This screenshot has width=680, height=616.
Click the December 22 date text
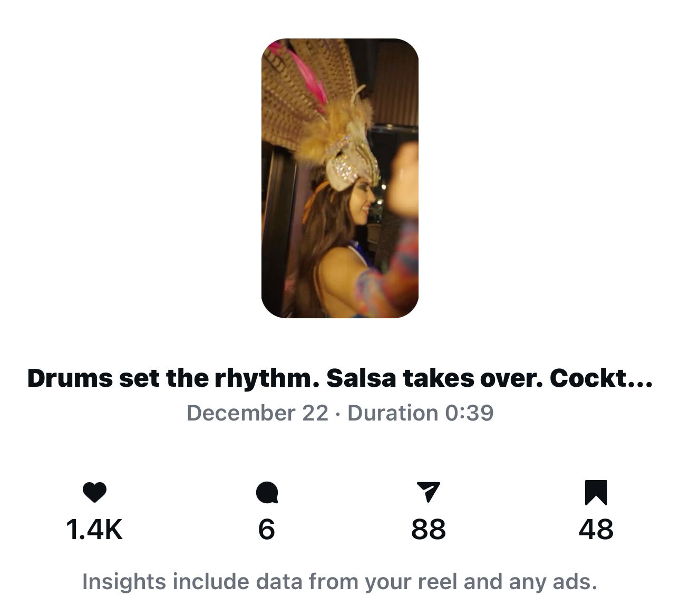click(x=257, y=413)
